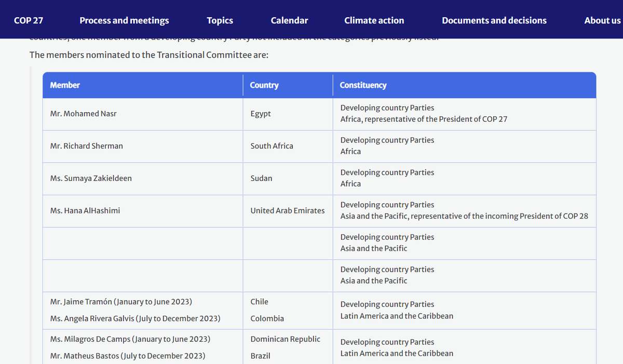Viewport: 623px width, 364px height.
Task: Click the Dominican Republic country text
Action: 286,339
